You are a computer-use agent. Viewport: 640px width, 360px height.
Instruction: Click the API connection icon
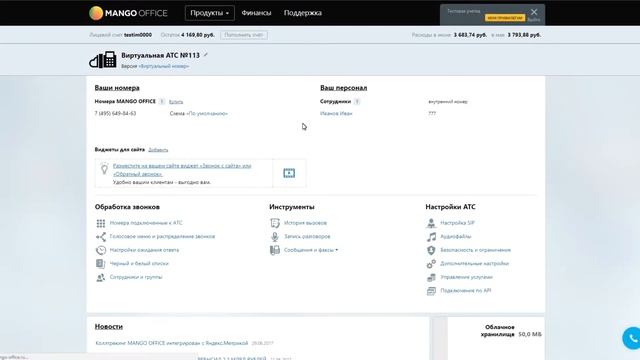coord(431,291)
